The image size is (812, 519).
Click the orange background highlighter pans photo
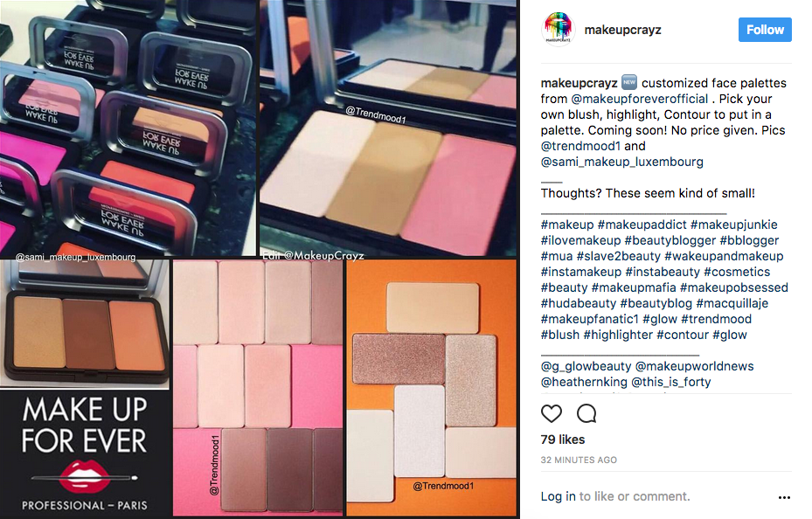432,388
